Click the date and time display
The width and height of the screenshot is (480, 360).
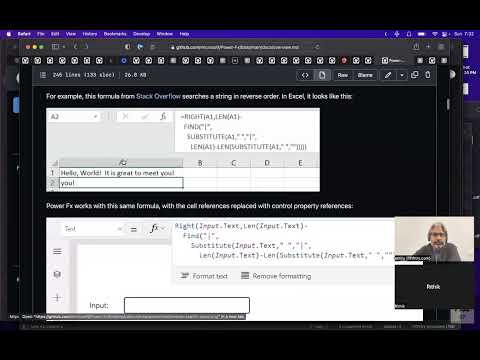(x=464, y=34)
